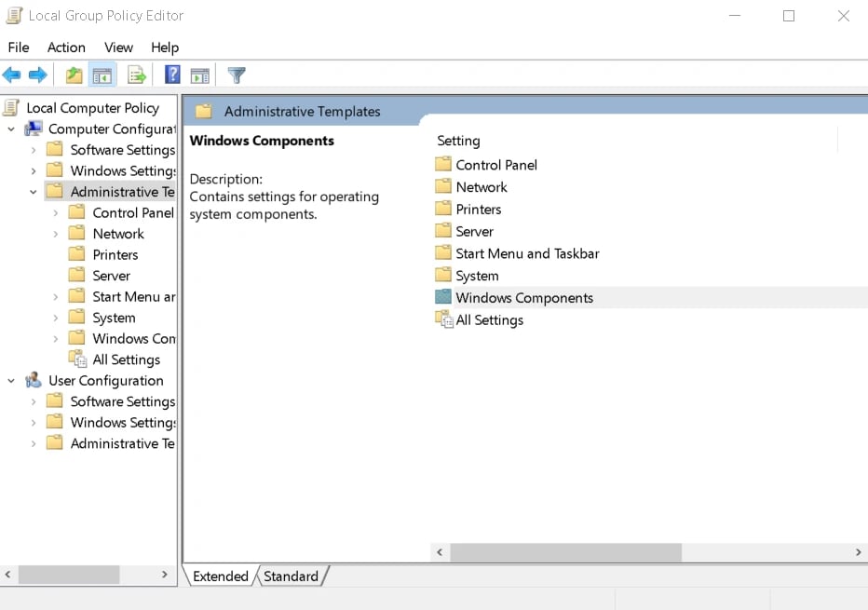Click Printers folder icon in the tree

[76, 253]
